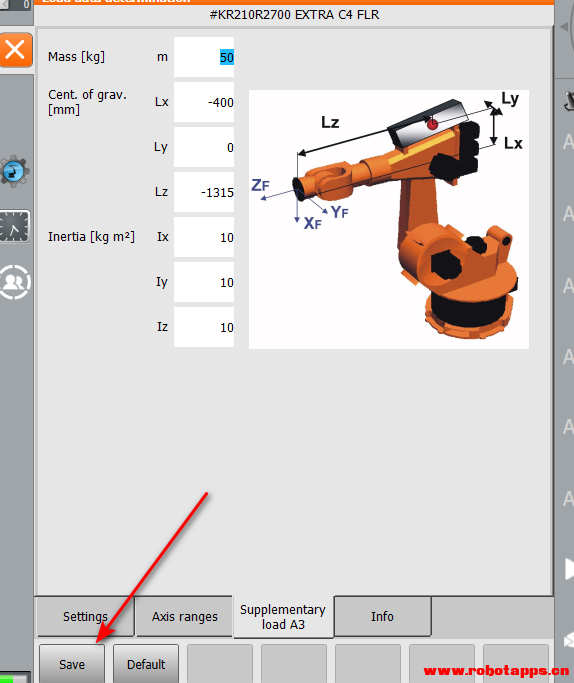Click the Mass [kg] label
This screenshot has width=574, height=683.
click(77, 57)
